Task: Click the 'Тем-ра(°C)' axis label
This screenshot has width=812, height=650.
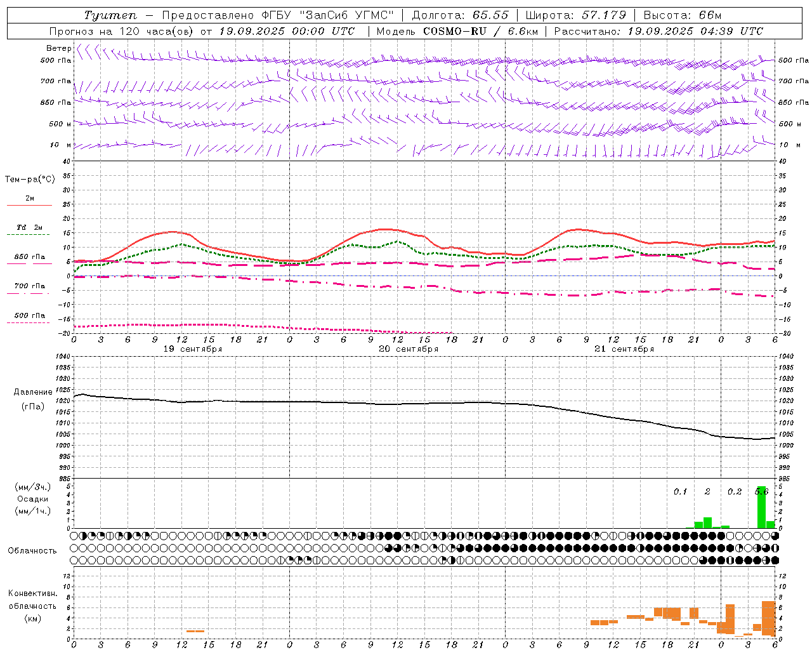Action: pyautogui.click(x=30, y=180)
